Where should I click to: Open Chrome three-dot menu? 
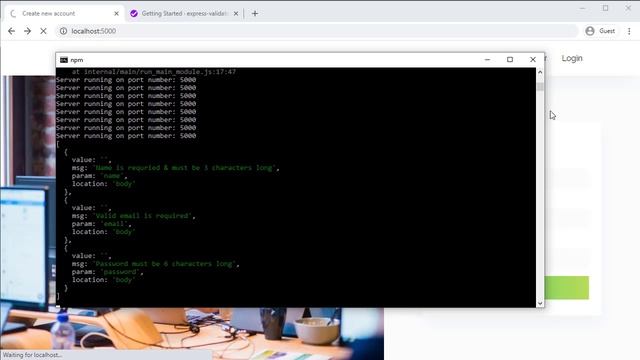[629, 31]
